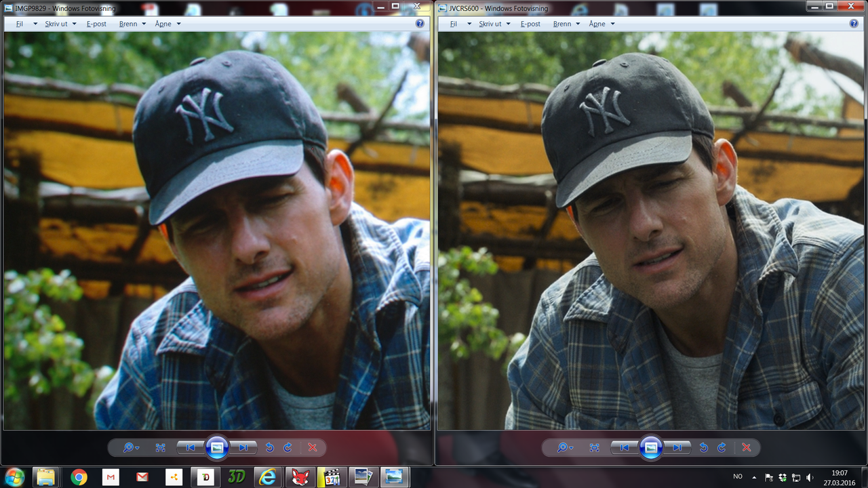
Task: Open the orange dots app on taskbar
Action: (174, 477)
